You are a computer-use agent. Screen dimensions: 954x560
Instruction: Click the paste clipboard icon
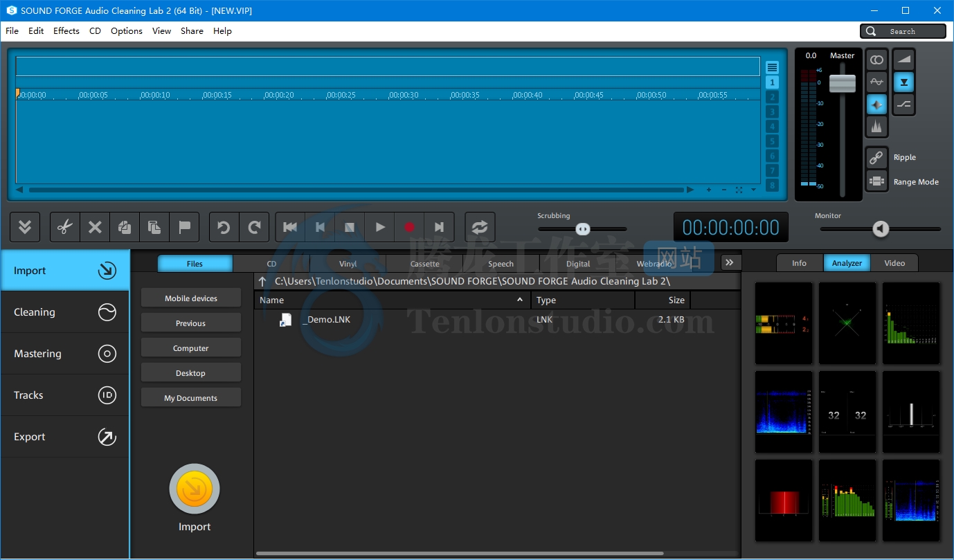point(154,227)
